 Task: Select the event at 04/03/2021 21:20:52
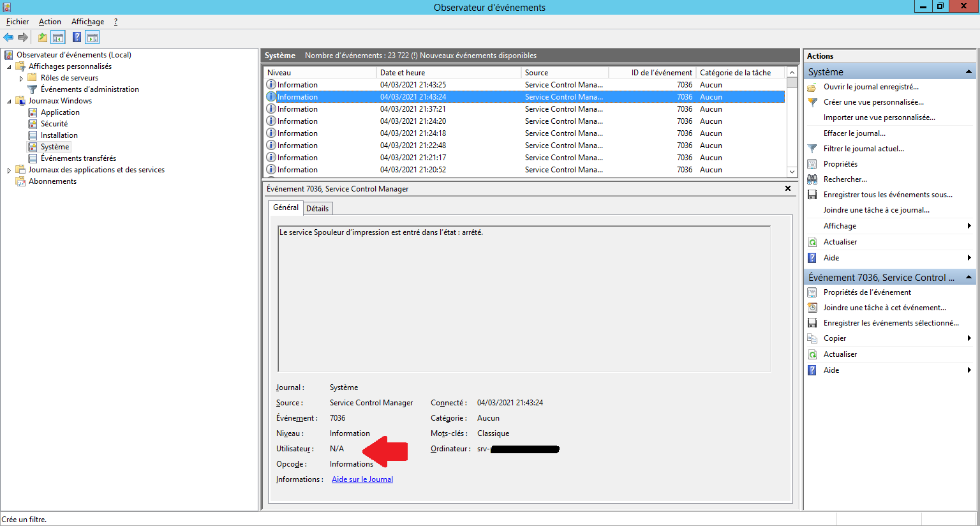[524, 170]
